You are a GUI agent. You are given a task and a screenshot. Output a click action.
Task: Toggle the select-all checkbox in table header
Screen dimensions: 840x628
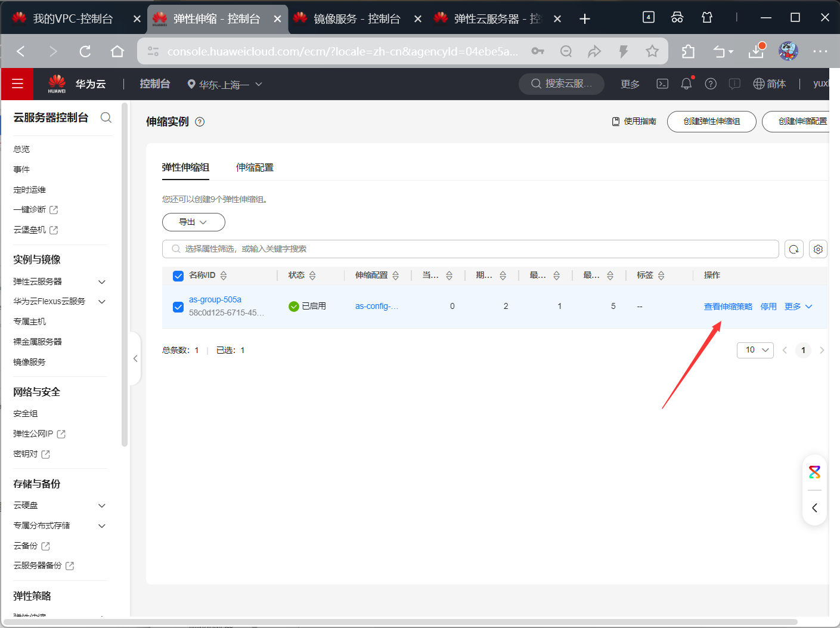point(178,276)
